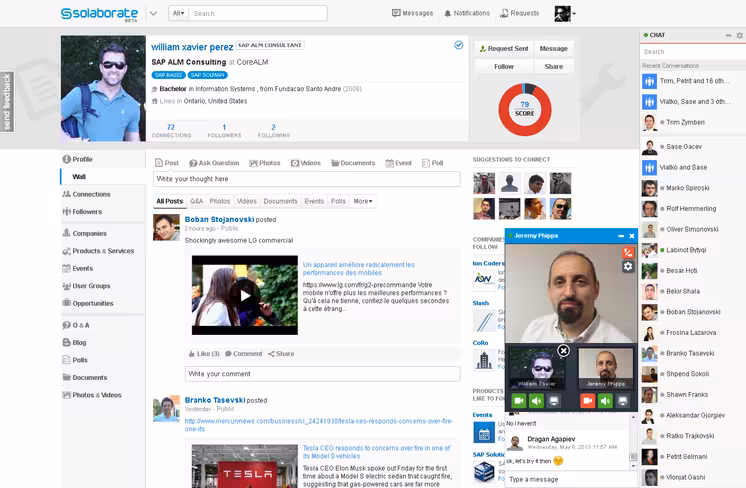746x488 pixels.
Task: Click the main Search input field
Action: tap(258, 13)
